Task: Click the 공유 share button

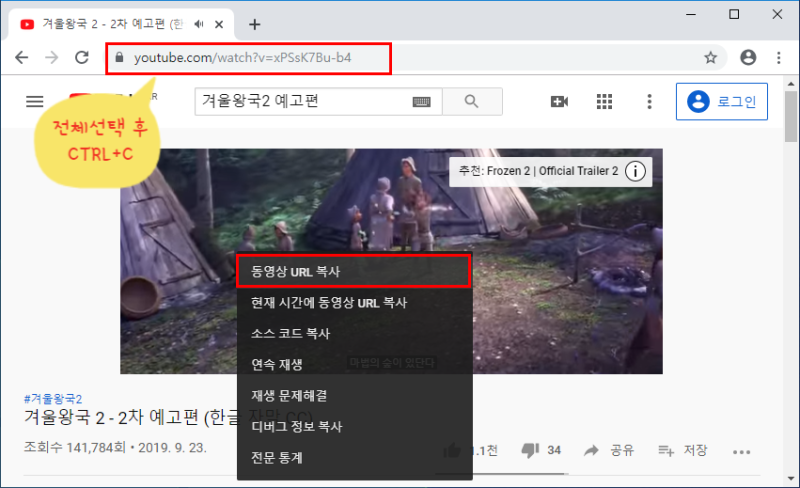Action: coord(609,450)
